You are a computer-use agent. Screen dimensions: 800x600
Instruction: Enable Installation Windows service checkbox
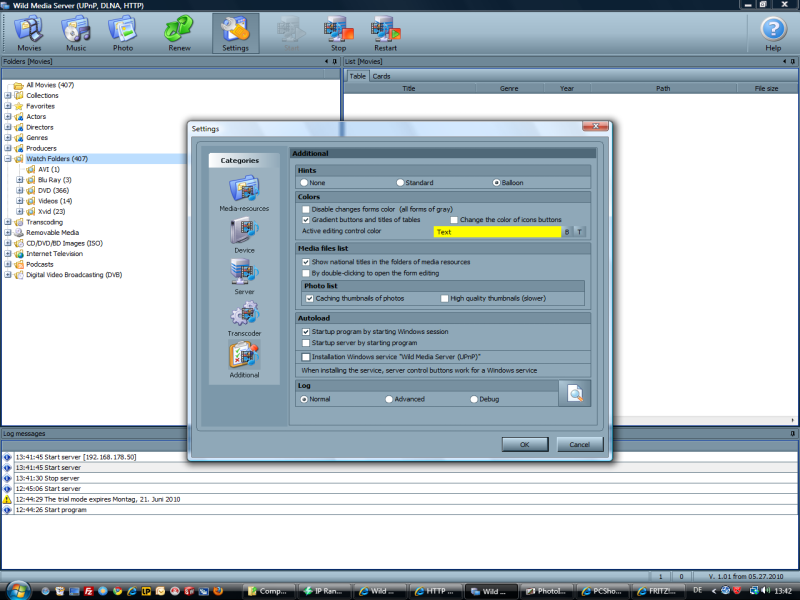click(x=306, y=357)
